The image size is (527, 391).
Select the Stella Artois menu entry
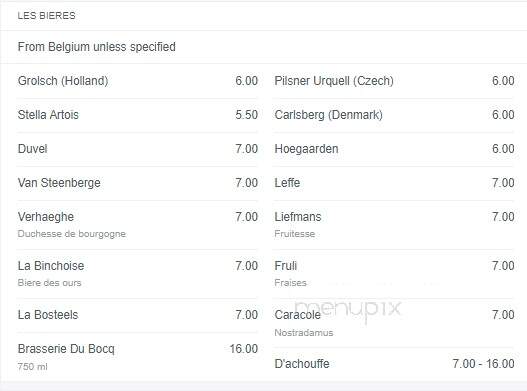(48, 115)
